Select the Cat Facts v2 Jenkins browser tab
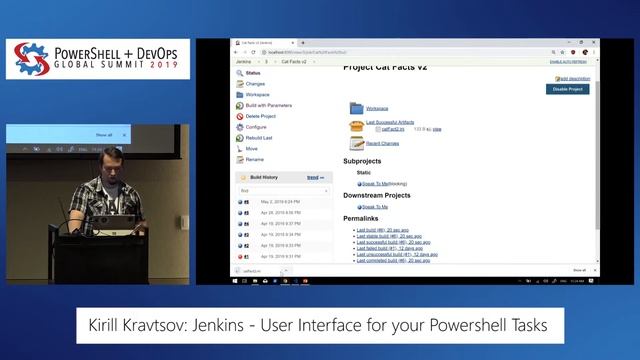This screenshot has height=360, width=640. (264, 42)
